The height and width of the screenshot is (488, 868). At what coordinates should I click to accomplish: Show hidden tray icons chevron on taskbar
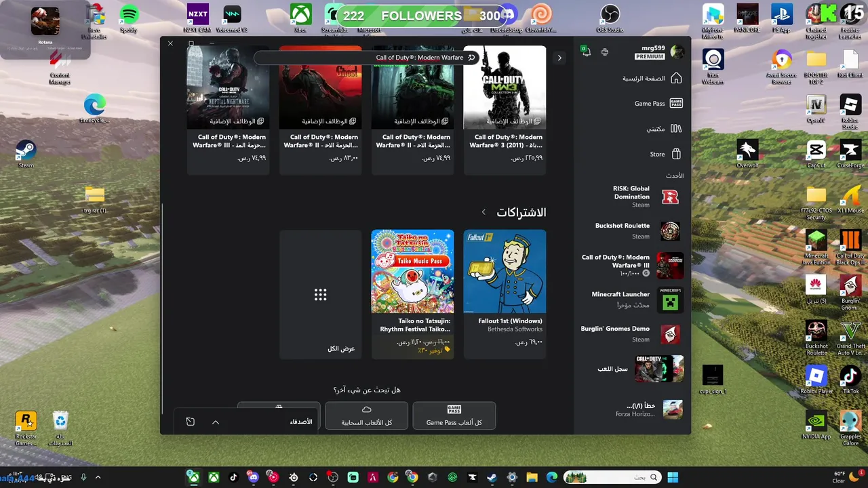(98, 477)
